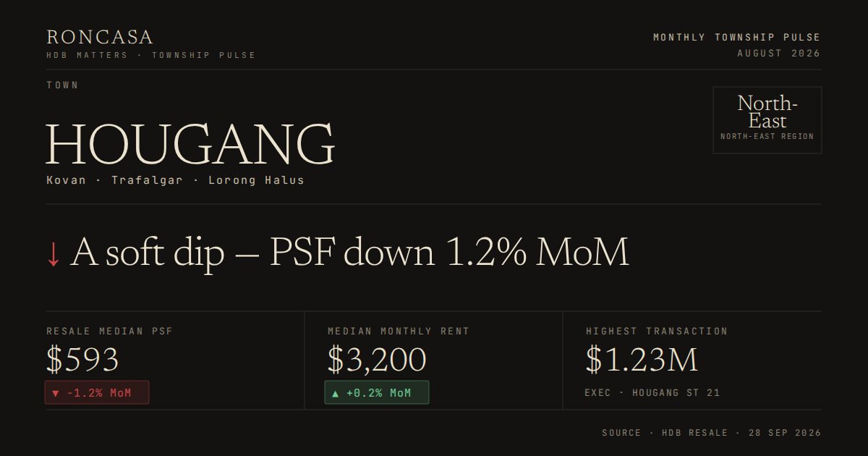Open the North-East region box

(x=767, y=120)
